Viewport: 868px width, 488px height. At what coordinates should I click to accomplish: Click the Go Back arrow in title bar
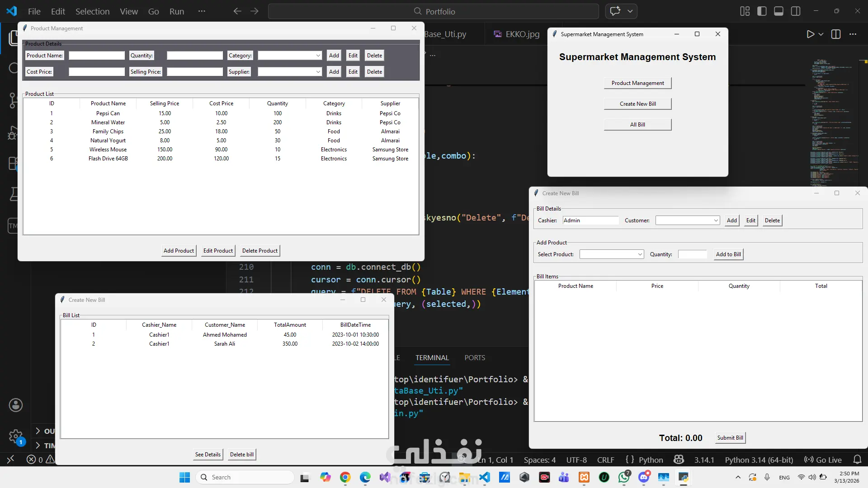237,11
